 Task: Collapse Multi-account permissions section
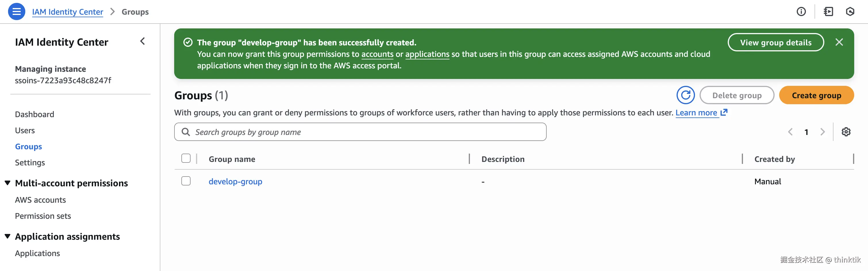coord(7,183)
